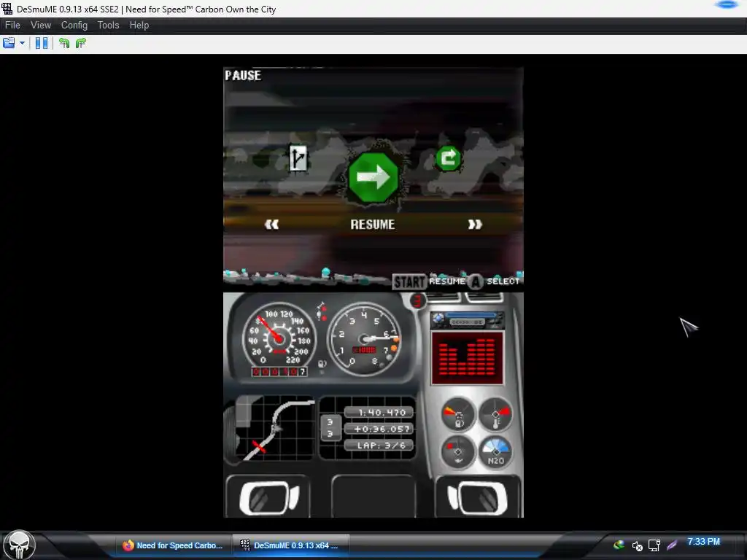This screenshot has width=747, height=560.
Task: Click the RESUME menu label
Action: 373,225
